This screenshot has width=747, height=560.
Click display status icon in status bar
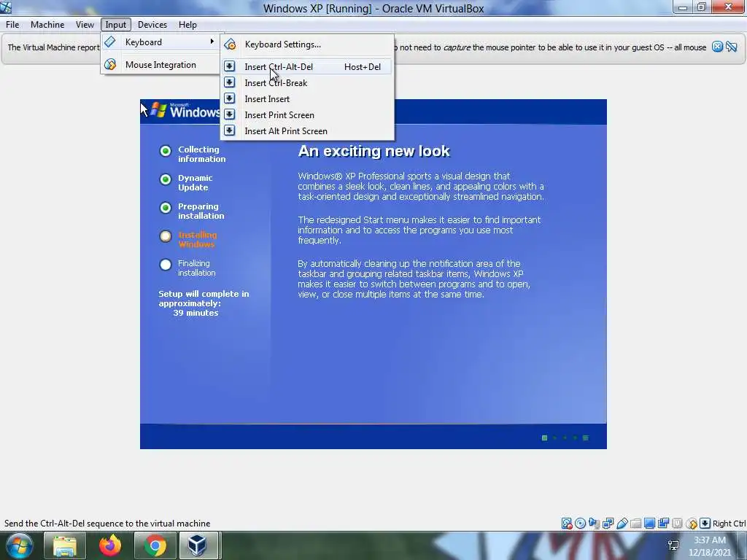649,524
